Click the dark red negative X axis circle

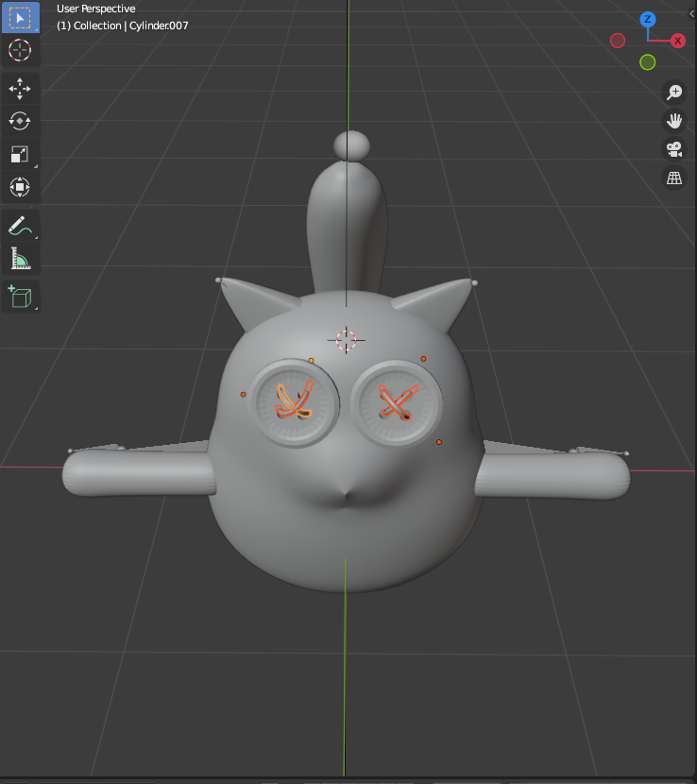pos(618,41)
